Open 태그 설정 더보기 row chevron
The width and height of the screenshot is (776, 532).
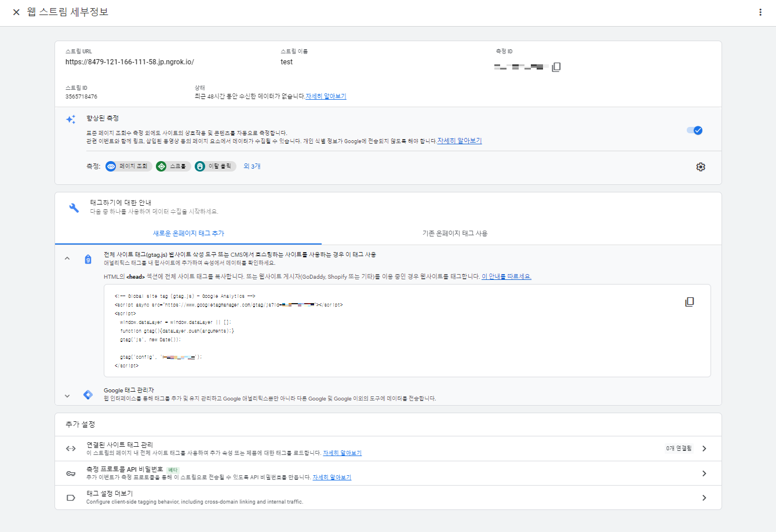[x=704, y=498]
